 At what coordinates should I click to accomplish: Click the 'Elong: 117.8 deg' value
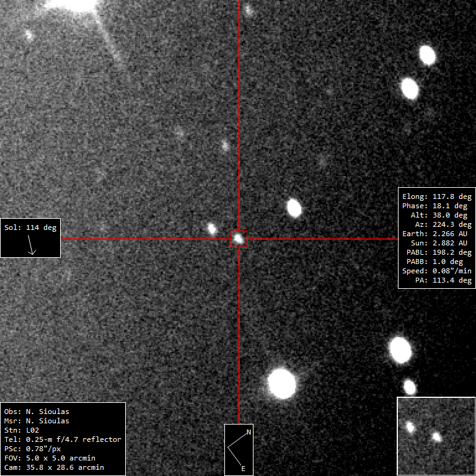pyautogui.click(x=437, y=196)
